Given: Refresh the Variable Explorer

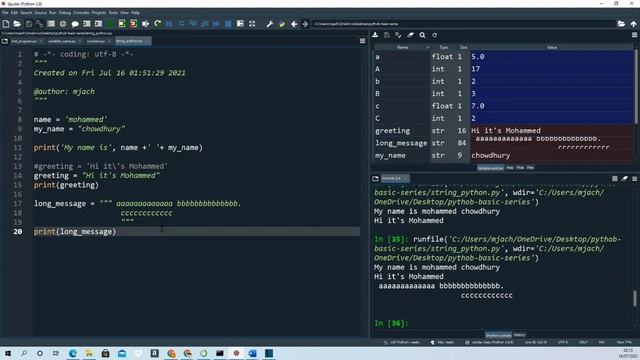Looking at the screenshot, I should (x=434, y=35).
